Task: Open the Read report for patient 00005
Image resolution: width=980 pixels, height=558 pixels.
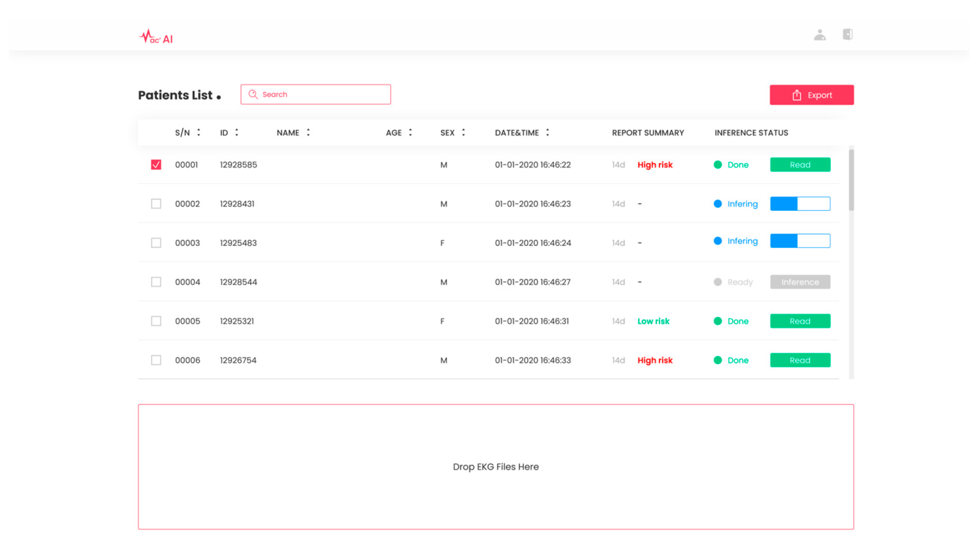Action: click(x=800, y=321)
